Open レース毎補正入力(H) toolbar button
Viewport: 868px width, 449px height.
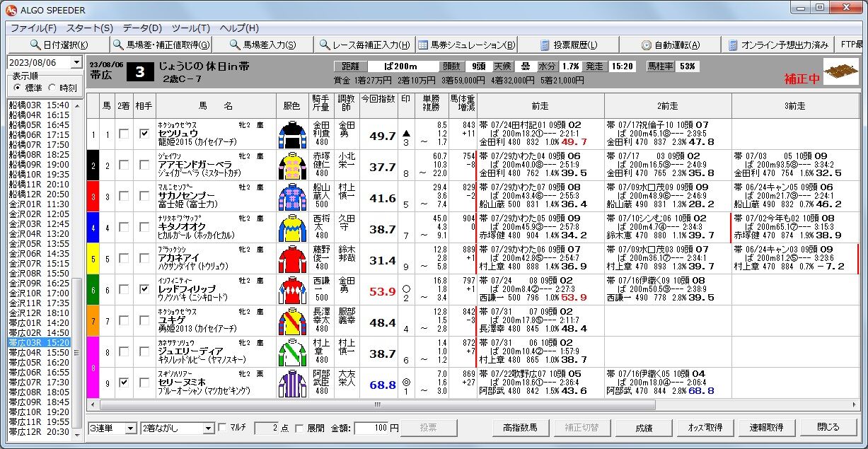[x=364, y=45]
